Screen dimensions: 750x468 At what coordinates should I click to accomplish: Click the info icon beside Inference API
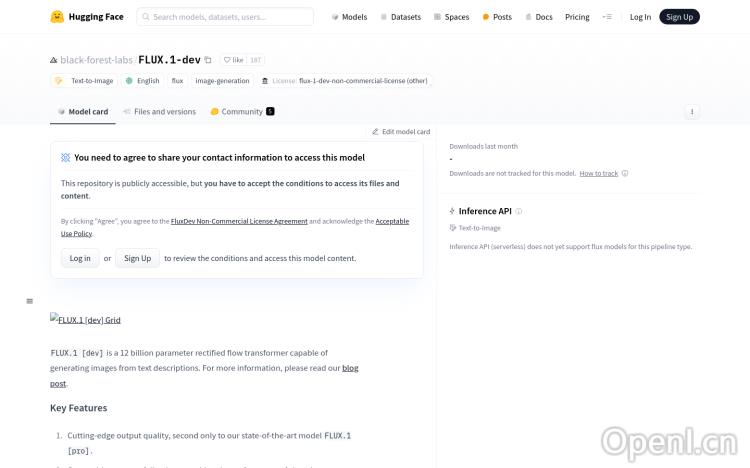click(x=518, y=211)
